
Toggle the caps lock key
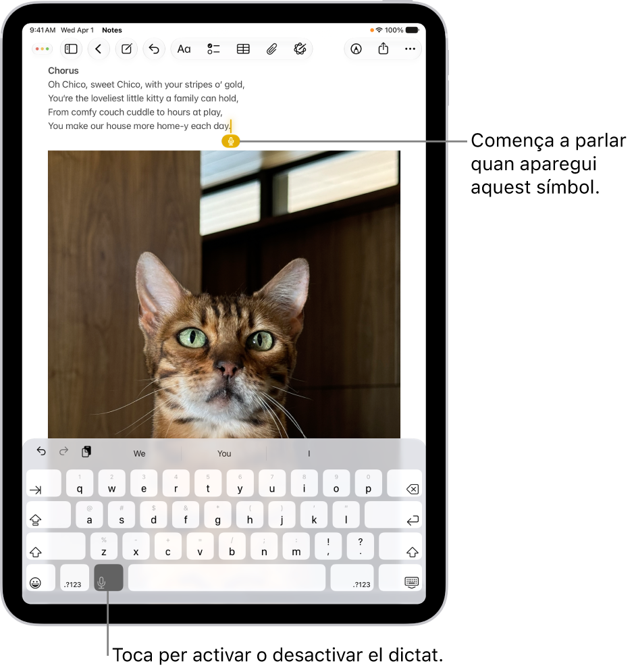point(49,515)
